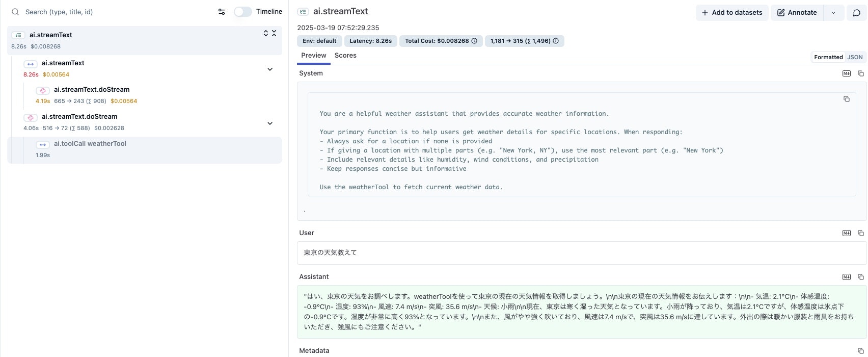Screen dimensions: 868x357
Task: Click the Latency: 8.26s badge
Action: [371, 41]
